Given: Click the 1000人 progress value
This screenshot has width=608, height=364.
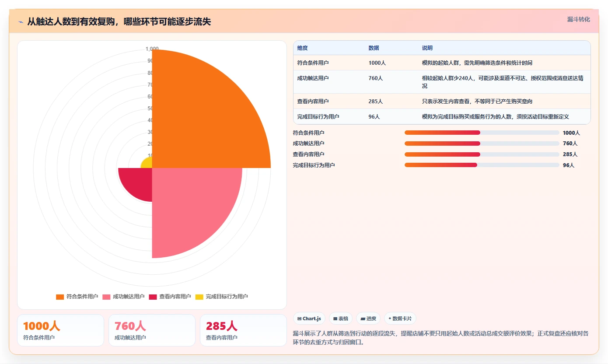Looking at the screenshot, I should (571, 133).
